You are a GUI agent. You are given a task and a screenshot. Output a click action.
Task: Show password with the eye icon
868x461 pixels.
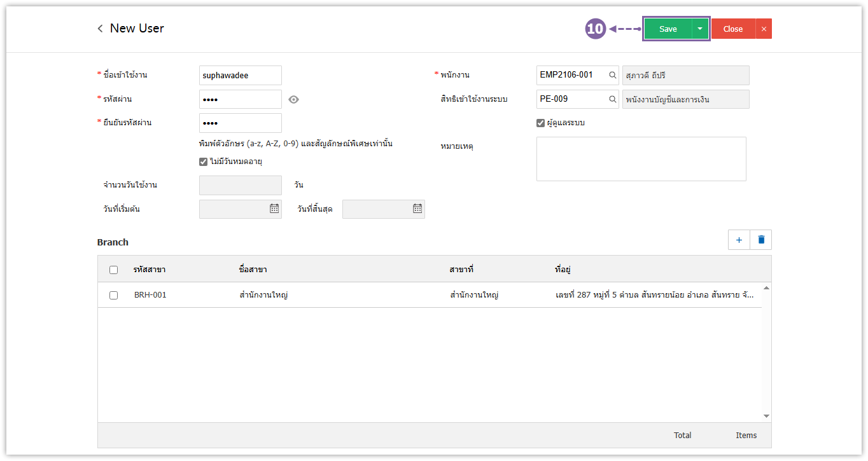(293, 99)
